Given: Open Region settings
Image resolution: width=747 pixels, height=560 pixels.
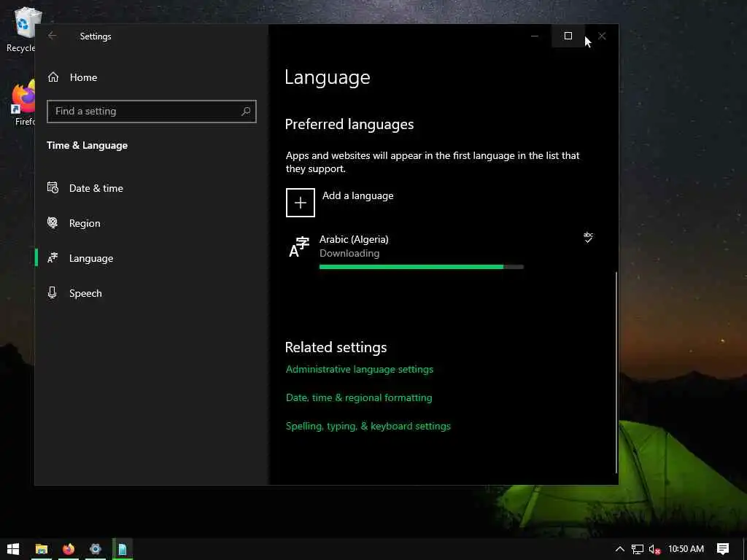Looking at the screenshot, I should (x=152, y=223).
